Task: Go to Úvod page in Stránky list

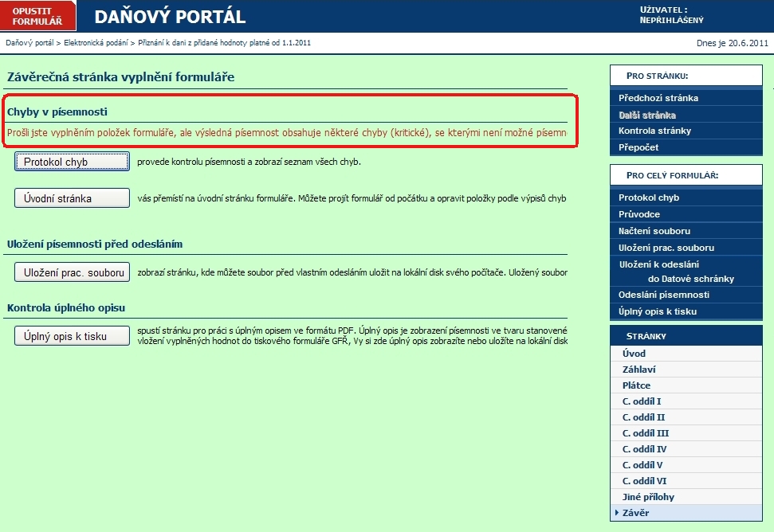Action: [x=686, y=353]
